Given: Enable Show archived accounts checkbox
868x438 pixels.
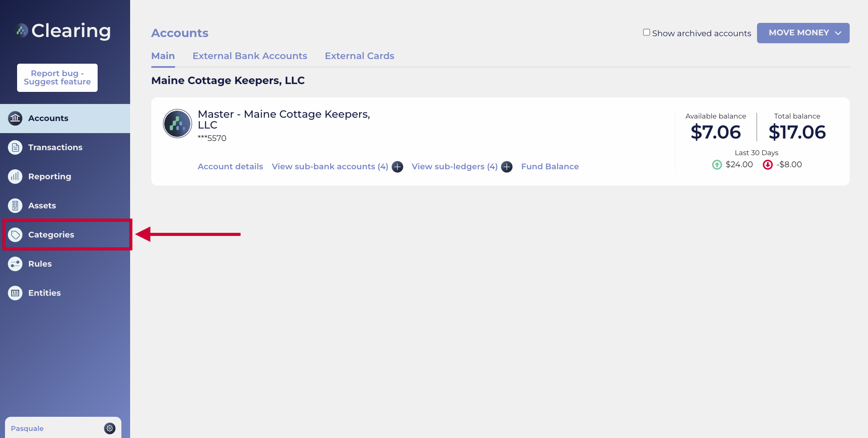Looking at the screenshot, I should 646,32.
